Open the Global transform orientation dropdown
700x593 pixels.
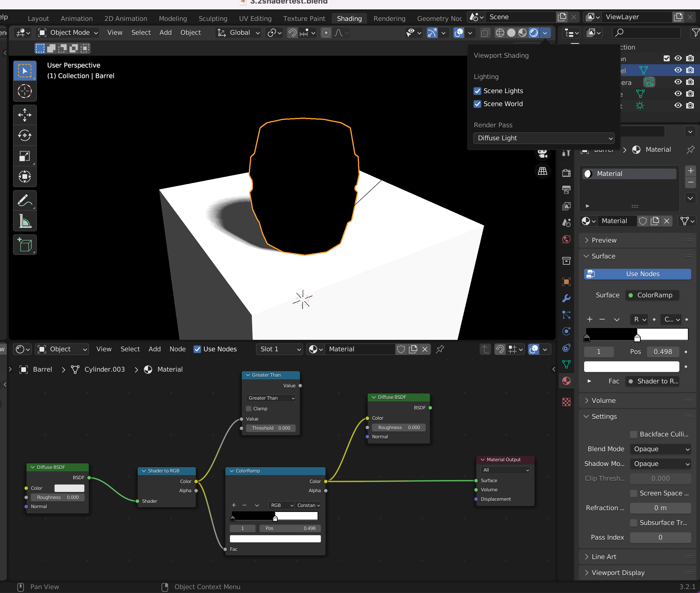click(238, 33)
